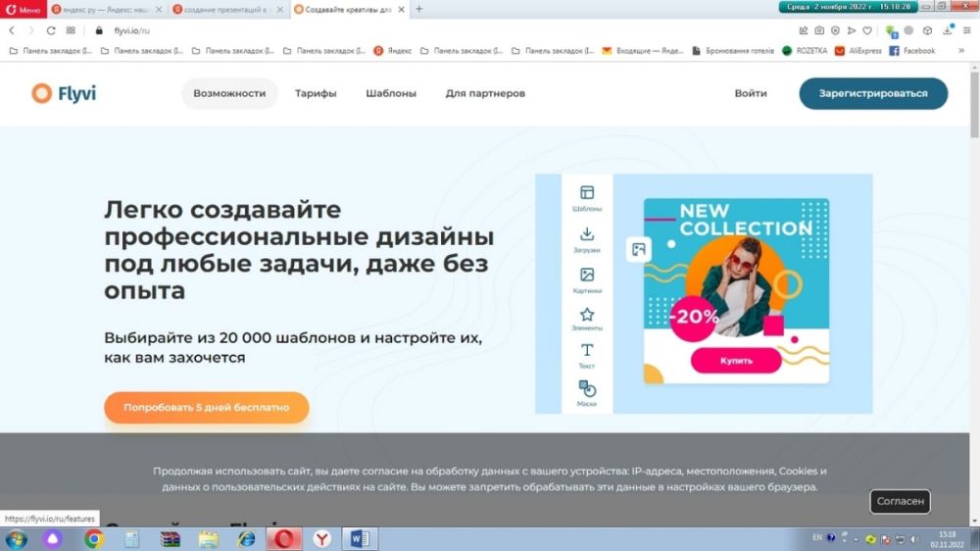The height and width of the screenshot is (551, 980).
Task: Open the Easy Setup sliders icon
Action: tap(967, 30)
